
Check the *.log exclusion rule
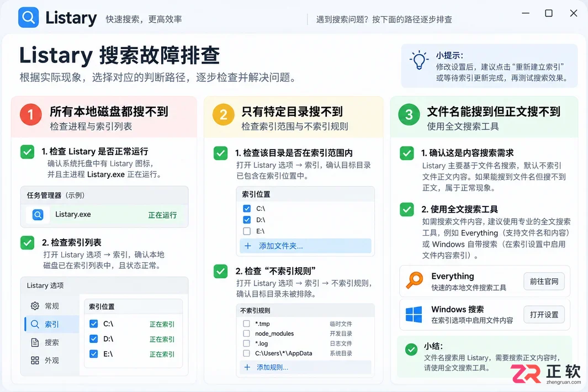(246, 343)
